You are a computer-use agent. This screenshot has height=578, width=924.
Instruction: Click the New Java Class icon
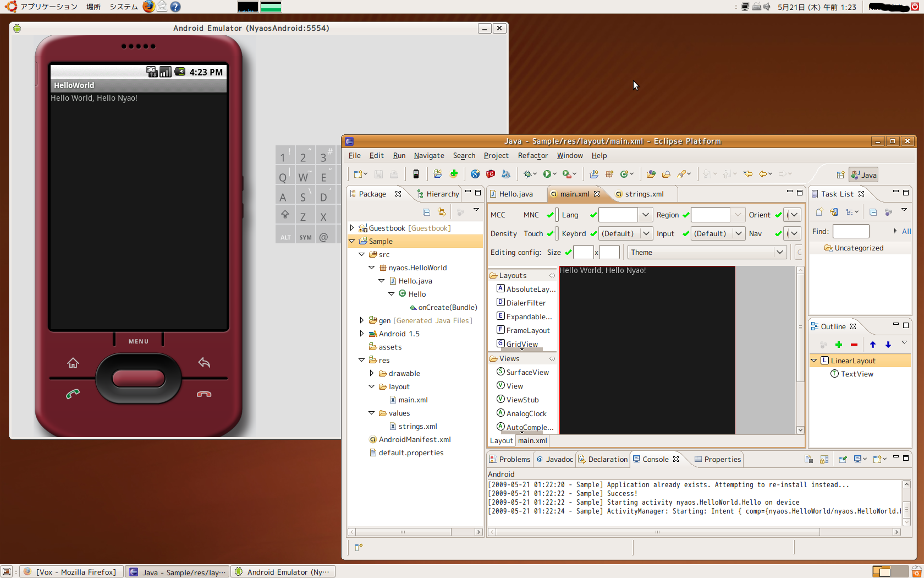[625, 174]
